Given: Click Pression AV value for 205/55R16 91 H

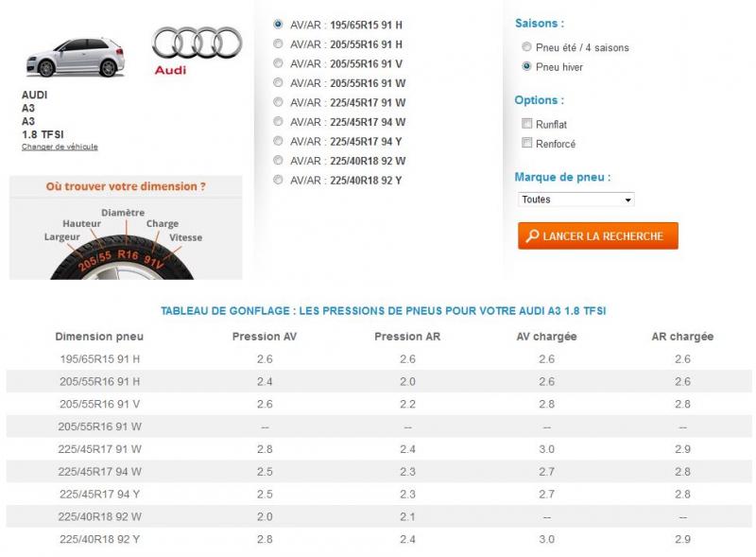Looking at the screenshot, I should (265, 382).
